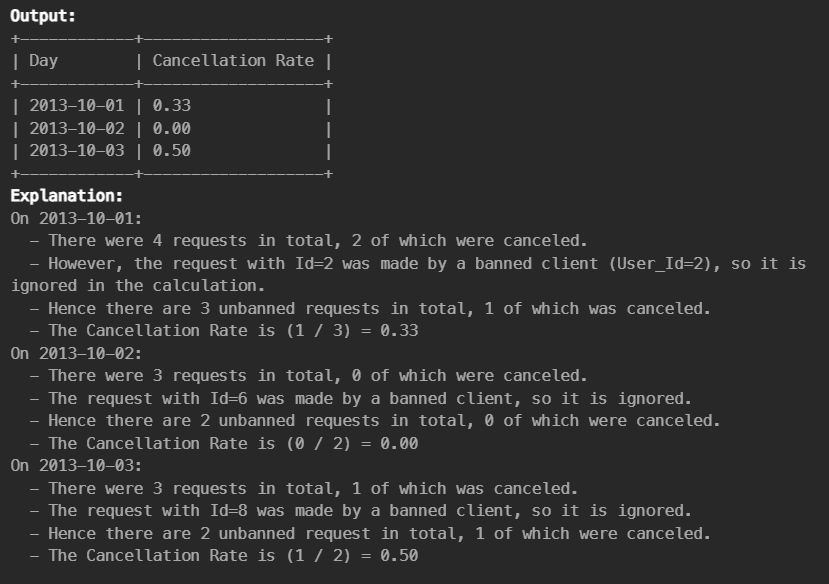Click the line mentioning User_Id=2
The height and width of the screenshot is (584, 829).
pos(408,274)
